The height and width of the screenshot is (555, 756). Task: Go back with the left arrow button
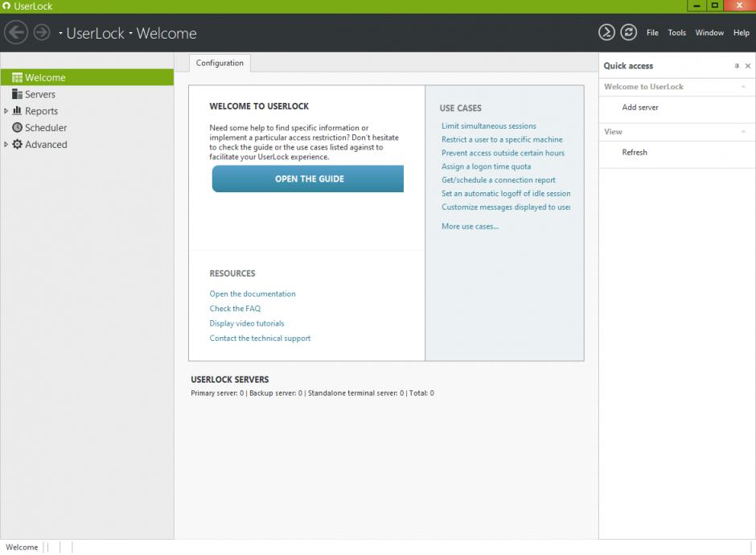click(16, 32)
